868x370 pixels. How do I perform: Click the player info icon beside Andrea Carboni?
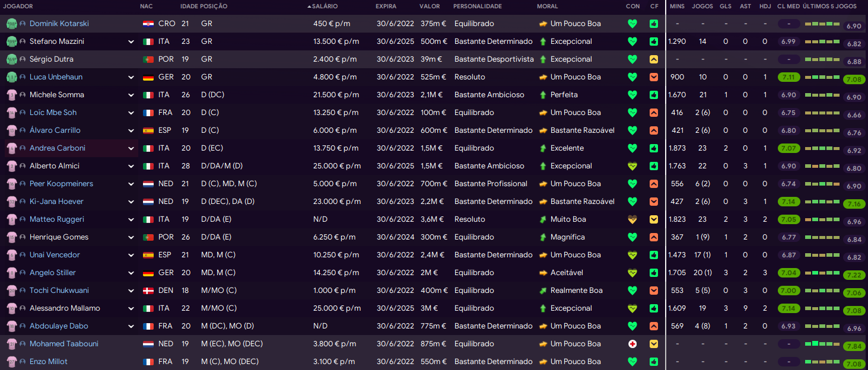(23, 148)
